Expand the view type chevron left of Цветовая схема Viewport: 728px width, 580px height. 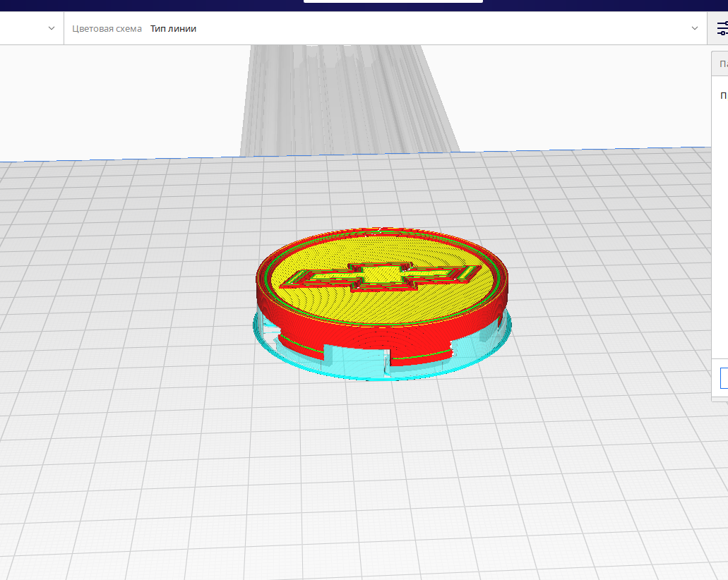point(52,28)
